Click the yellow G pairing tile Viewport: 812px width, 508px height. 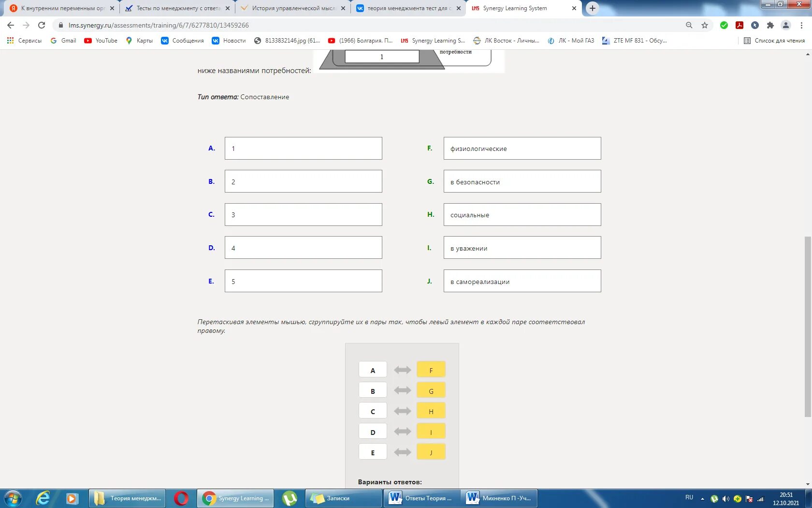(x=431, y=390)
